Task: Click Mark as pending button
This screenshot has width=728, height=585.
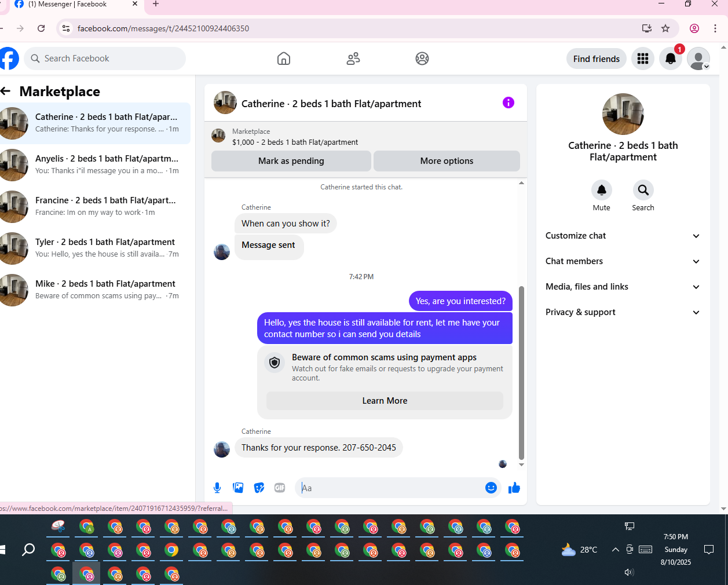Action: tap(291, 161)
